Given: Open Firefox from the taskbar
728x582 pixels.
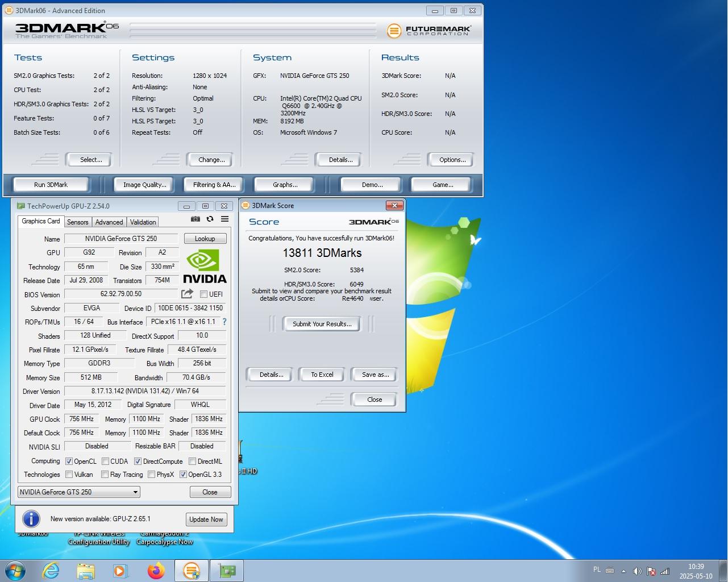Looking at the screenshot, I should click(156, 571).
